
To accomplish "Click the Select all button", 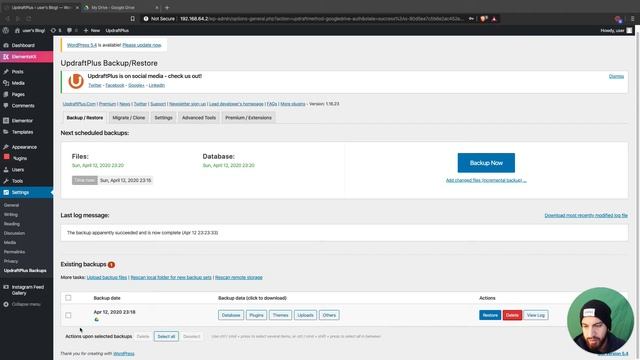I will (x=166, y=336).
